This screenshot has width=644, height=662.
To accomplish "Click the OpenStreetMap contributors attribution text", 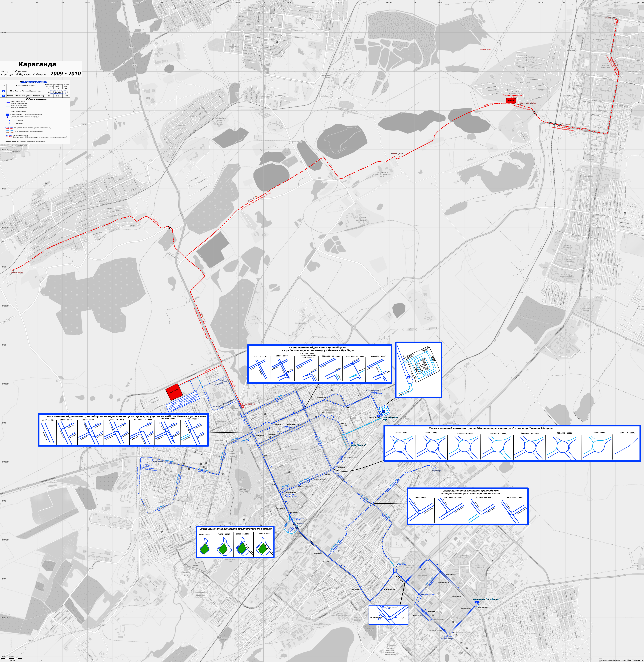I will pos(622,660).
